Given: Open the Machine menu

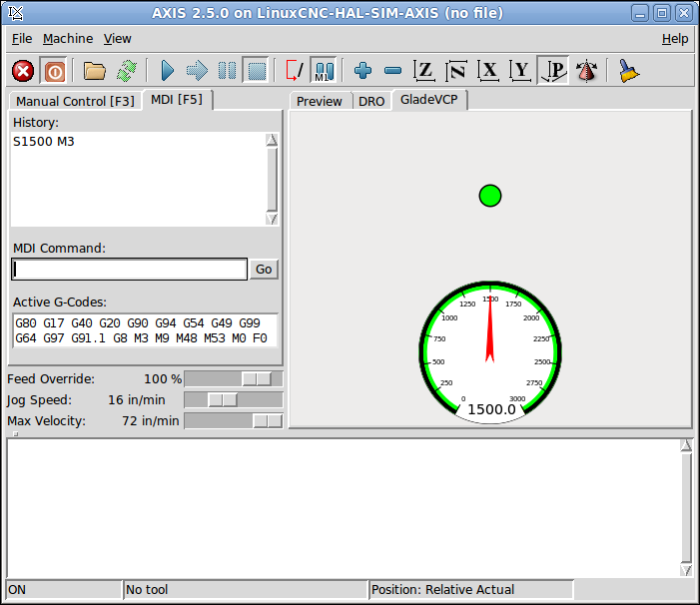Looking at the screenshot, I should pos(68,39).
